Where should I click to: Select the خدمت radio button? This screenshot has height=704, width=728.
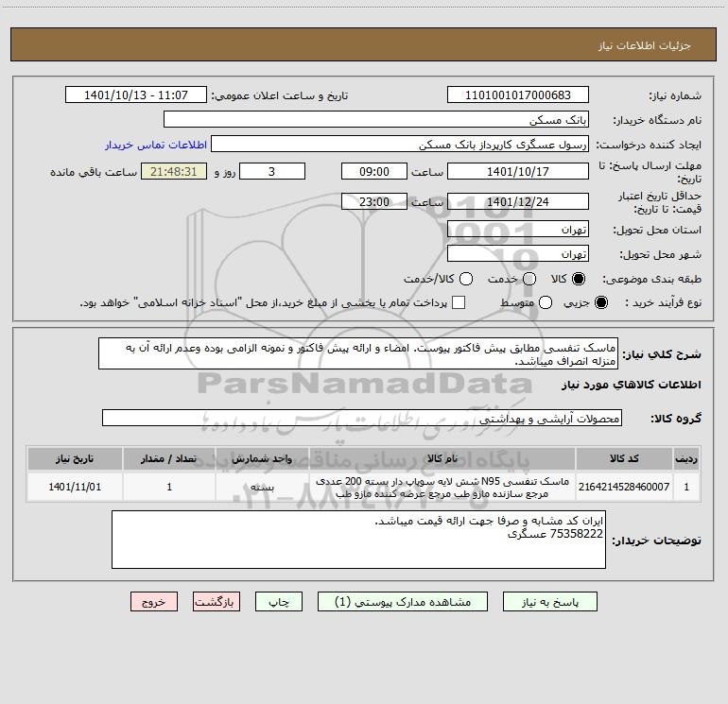pos(529,279)
